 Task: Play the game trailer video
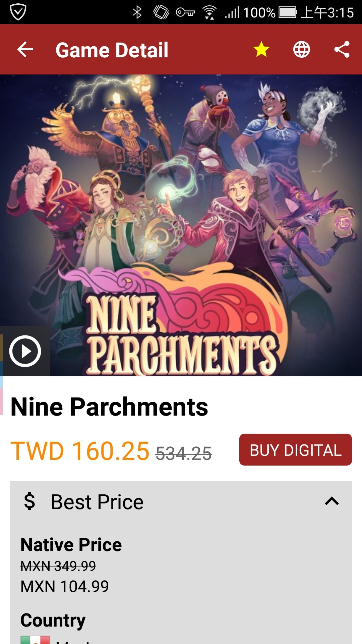[x=25, y=351]
